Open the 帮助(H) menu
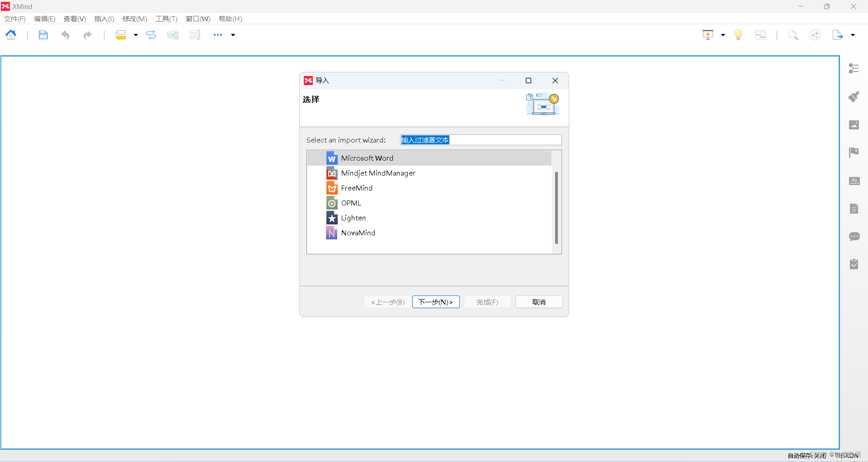The width and height of the screenshot is (868, 462). click(231, 19)
